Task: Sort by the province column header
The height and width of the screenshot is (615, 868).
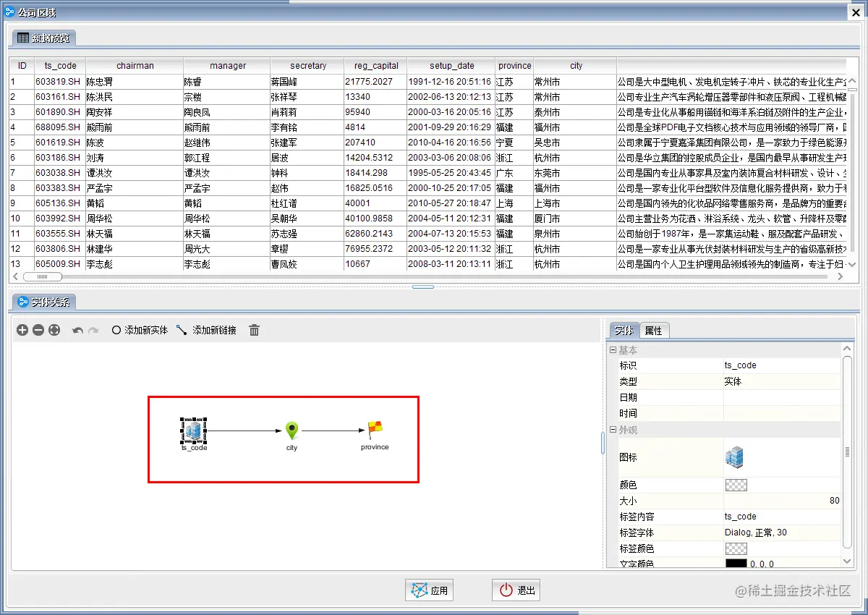Action: point(514,66)
